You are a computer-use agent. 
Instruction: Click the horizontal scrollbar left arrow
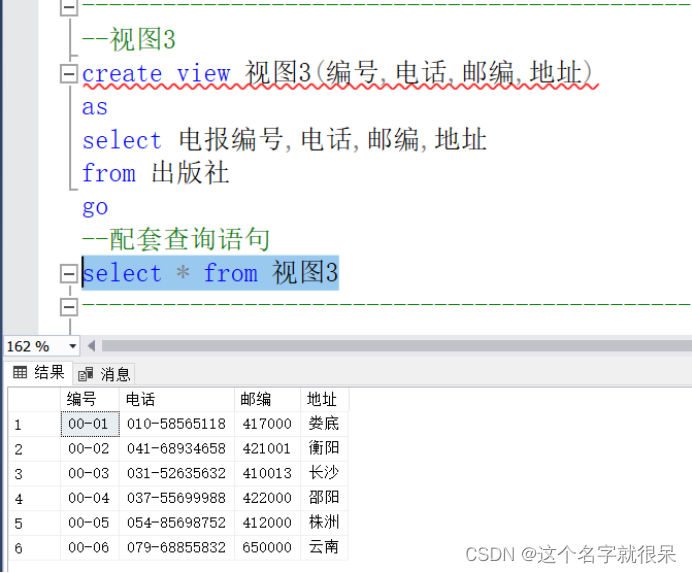[x=91, y=346]
